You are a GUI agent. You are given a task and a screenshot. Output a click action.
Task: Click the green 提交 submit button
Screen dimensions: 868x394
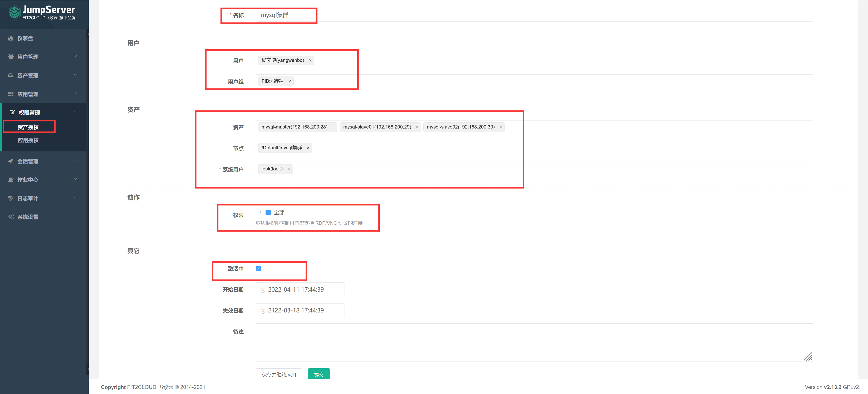318,374
